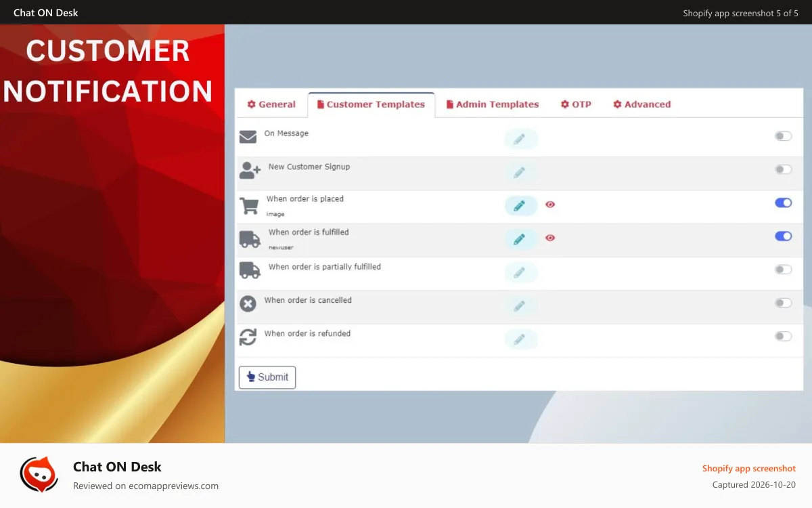This screenshot has height=508, width=812.
Task: Click the shopping cart icon for order placed
Action: 249,206
